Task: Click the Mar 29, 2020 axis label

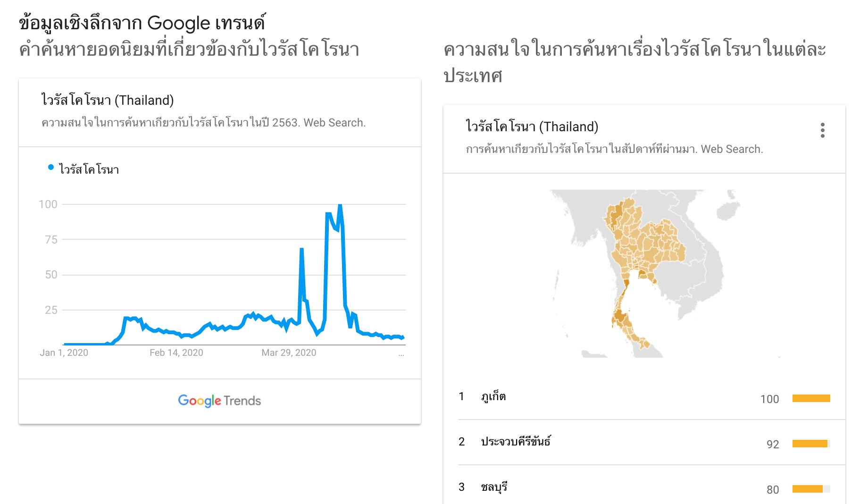Action: click(289, 353)
